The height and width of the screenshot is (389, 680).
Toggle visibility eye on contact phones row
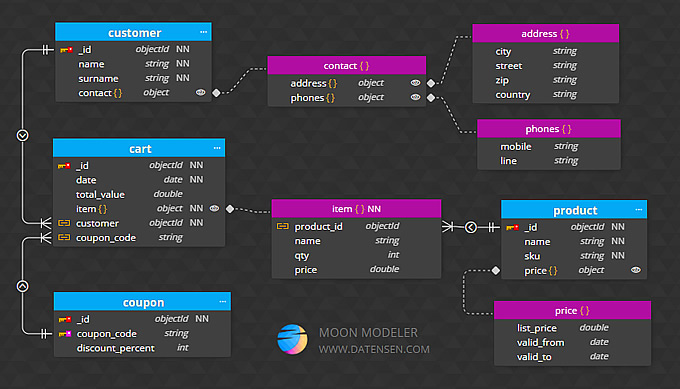point(415,97)
